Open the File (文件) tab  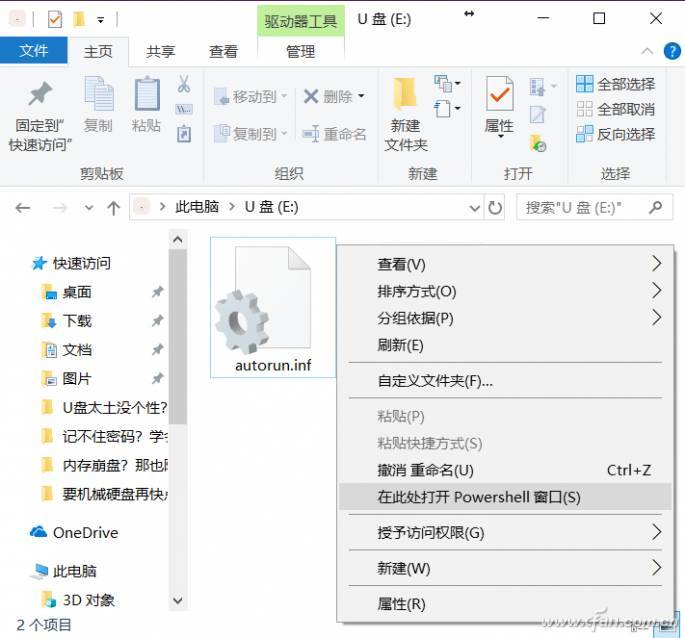coord(34,51)
